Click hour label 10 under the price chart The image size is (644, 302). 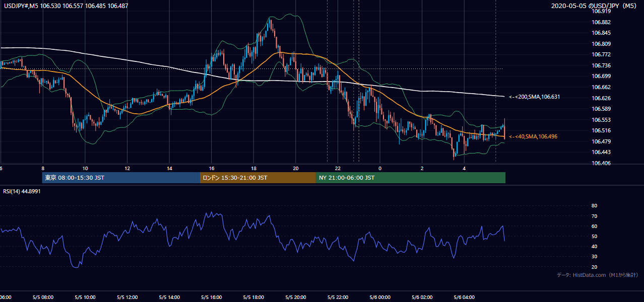click(85, 169)
